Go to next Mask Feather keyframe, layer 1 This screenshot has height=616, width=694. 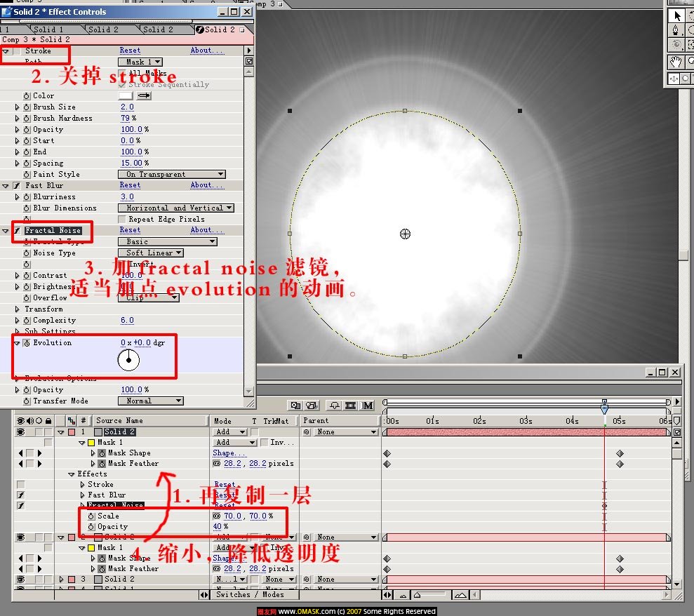click(39, 464)
